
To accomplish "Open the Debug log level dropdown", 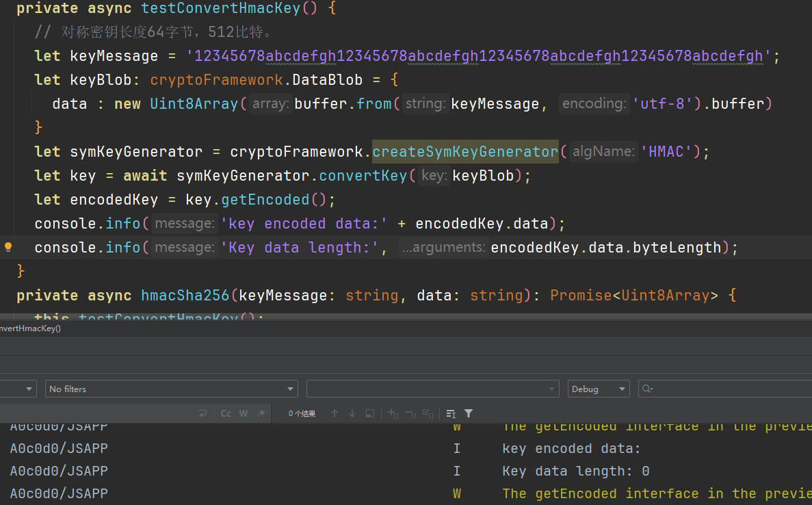I will click(x=599, y=389).
